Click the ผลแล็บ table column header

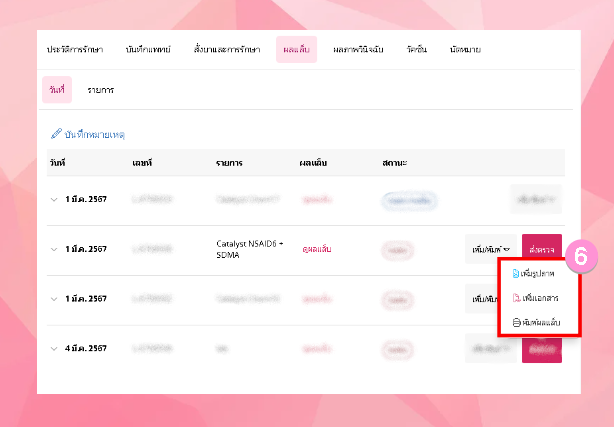click(313, 163)
